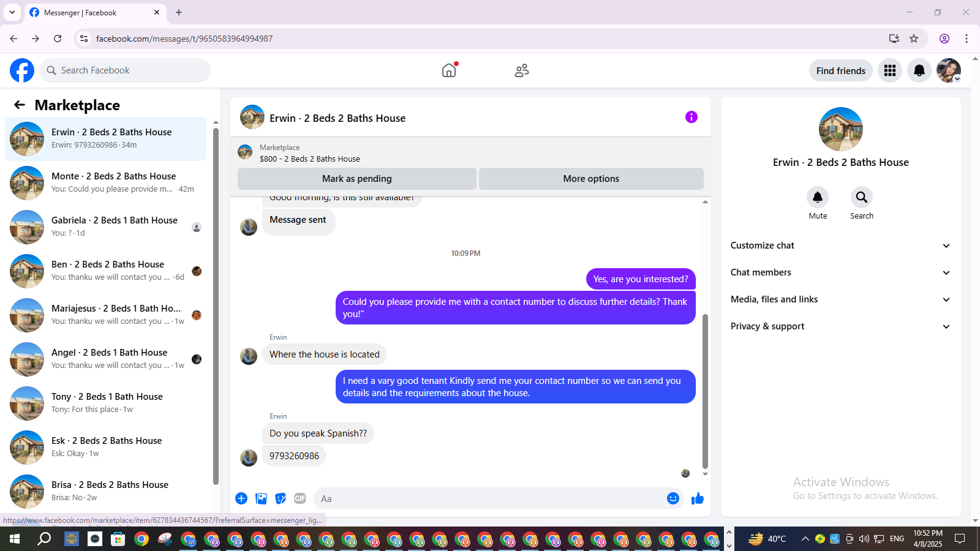Open the notifications bell
Screen dimensions: 980x551
coord(919,70)
